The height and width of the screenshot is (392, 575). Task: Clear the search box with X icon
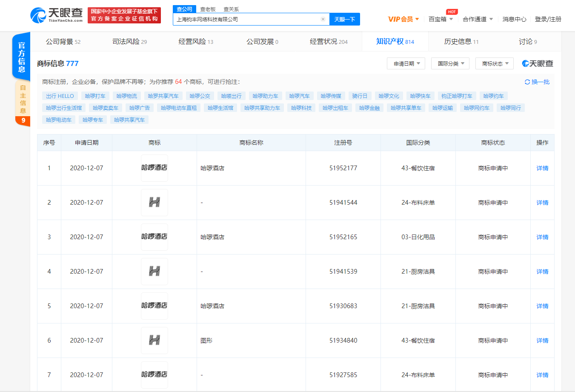(x=323, y=19)
